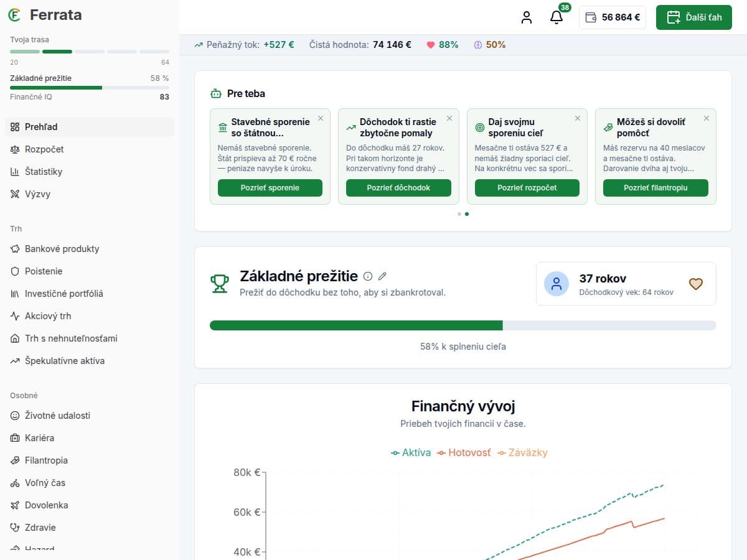
Task: Click the Finančný vývoj heading
Action: [x=463, y=406]
